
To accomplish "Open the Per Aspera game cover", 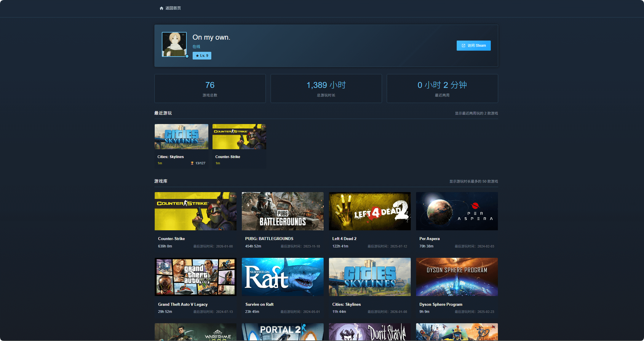I will tap(457, 211).
